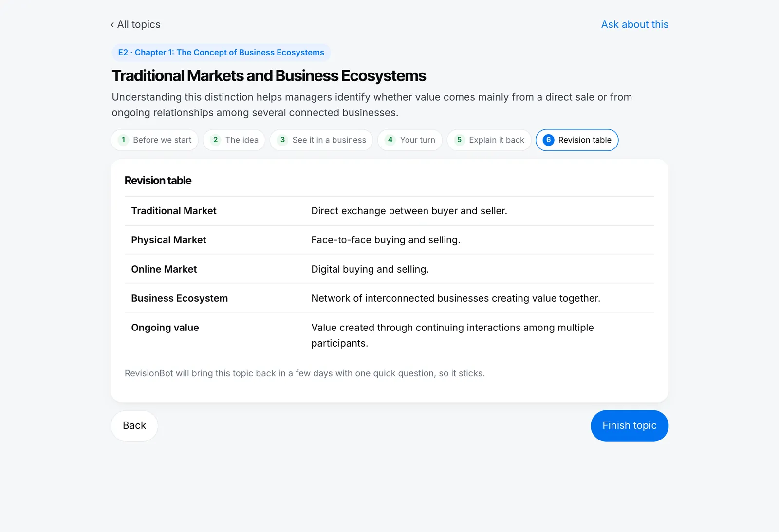Open the See it in a business step
The image size is (779, 532).
(x=321, y=140)
